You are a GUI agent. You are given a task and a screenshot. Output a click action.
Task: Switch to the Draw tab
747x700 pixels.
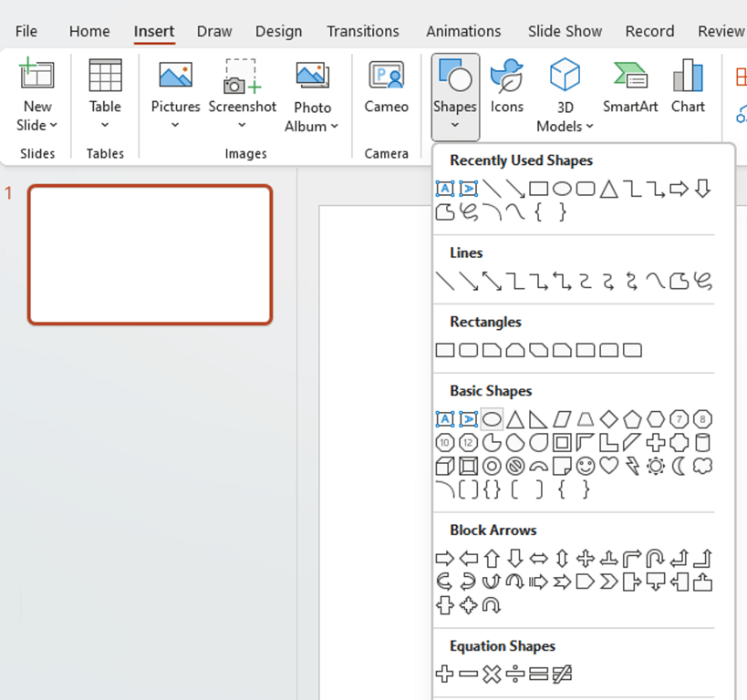pos(214,31)
